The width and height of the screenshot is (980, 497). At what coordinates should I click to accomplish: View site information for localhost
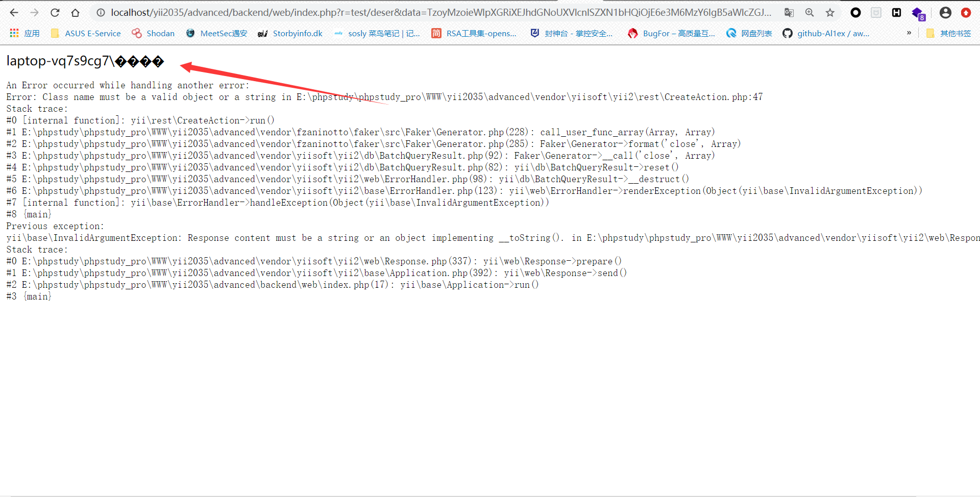[101, 13]
